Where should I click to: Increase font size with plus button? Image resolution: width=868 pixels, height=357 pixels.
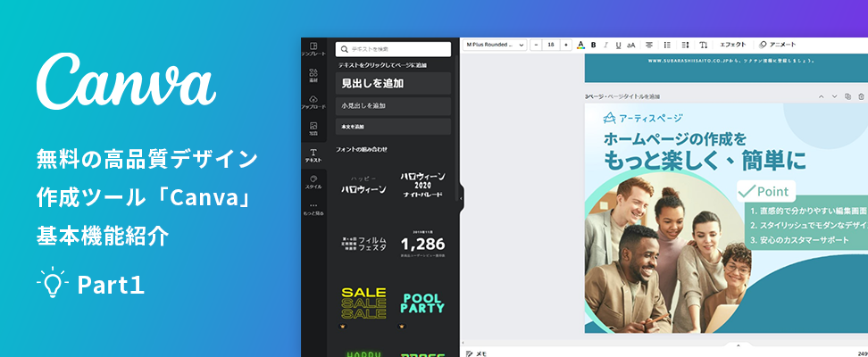pos(566,45)
